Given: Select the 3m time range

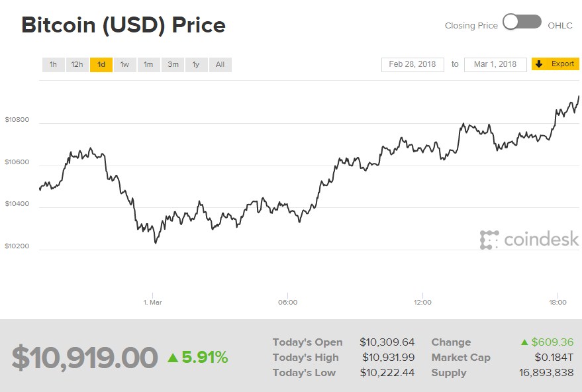Looking at the screenshot, I should [x=172, y=64].
